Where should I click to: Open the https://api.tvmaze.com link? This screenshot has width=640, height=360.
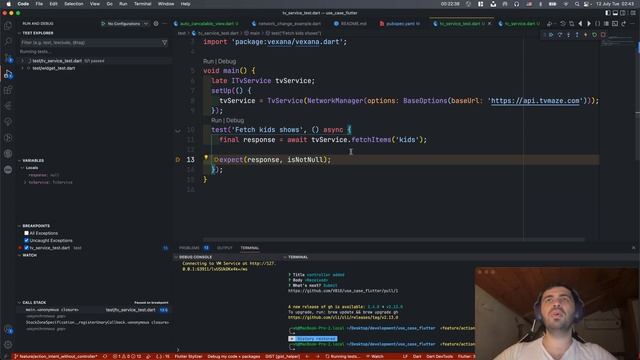(535, 101)
